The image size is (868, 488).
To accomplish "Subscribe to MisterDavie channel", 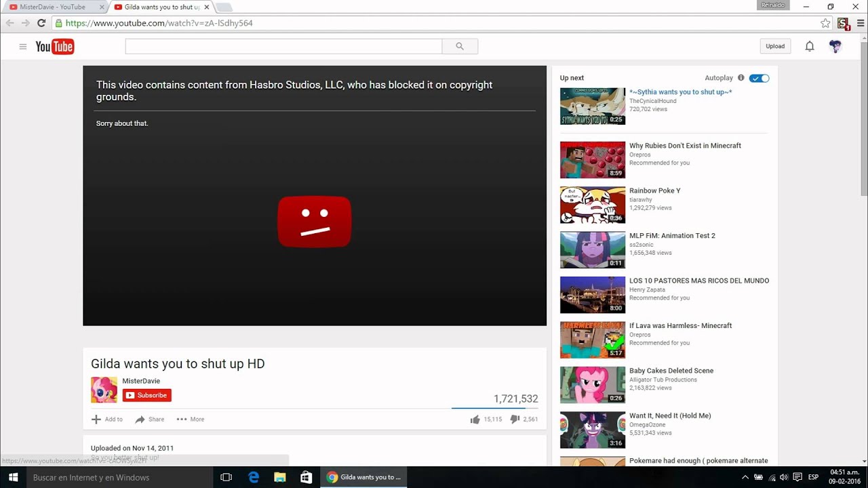I will [147, 395].
